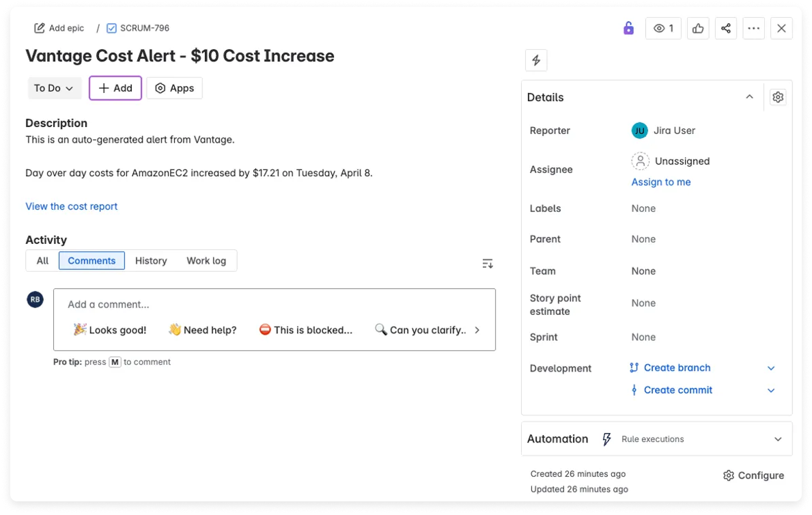Click the issue title Vantage Cost Alert
Image resolution: width=812 pixels, height=515 pixels.
pyautogui.click(x=180, y=56)
